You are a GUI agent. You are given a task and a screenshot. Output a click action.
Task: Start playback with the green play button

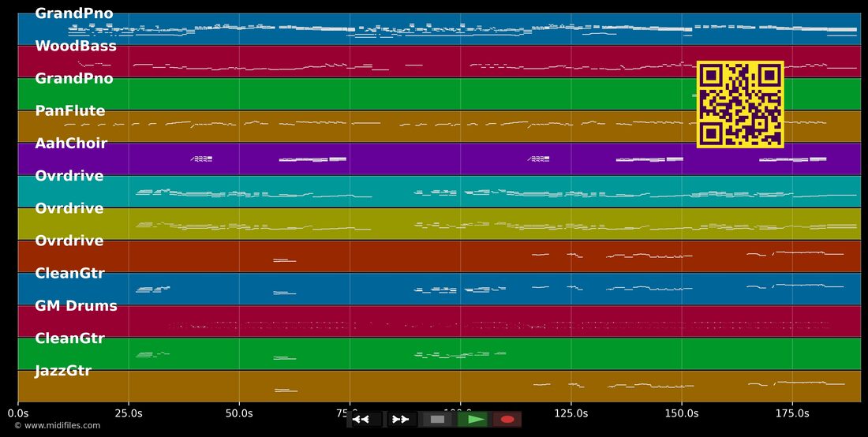pos(473,420)
